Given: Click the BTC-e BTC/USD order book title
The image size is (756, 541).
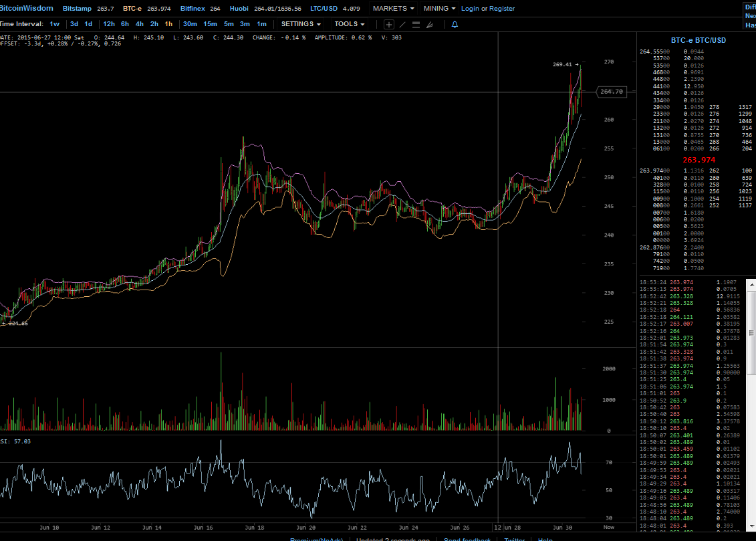Looking at the screenshot, I should [x=698, y=41].
